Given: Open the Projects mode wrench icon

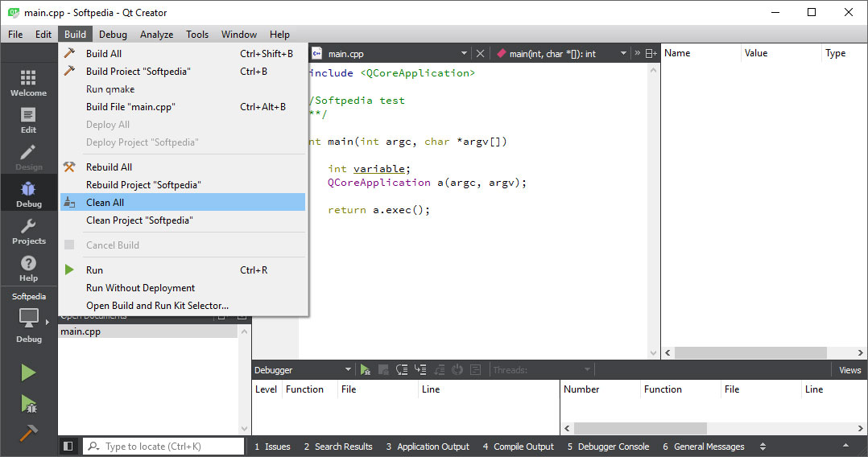Looking at the screenshot, I should 28,231.
